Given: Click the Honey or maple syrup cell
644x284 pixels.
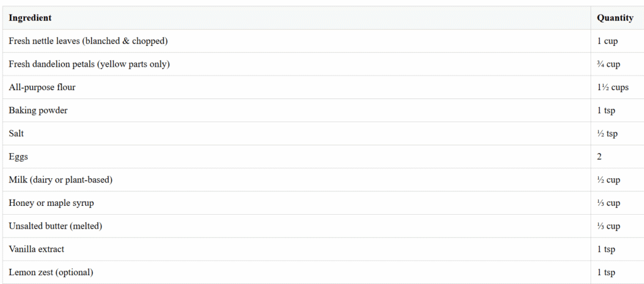Looking at the screenshot, I should [297, 203].
